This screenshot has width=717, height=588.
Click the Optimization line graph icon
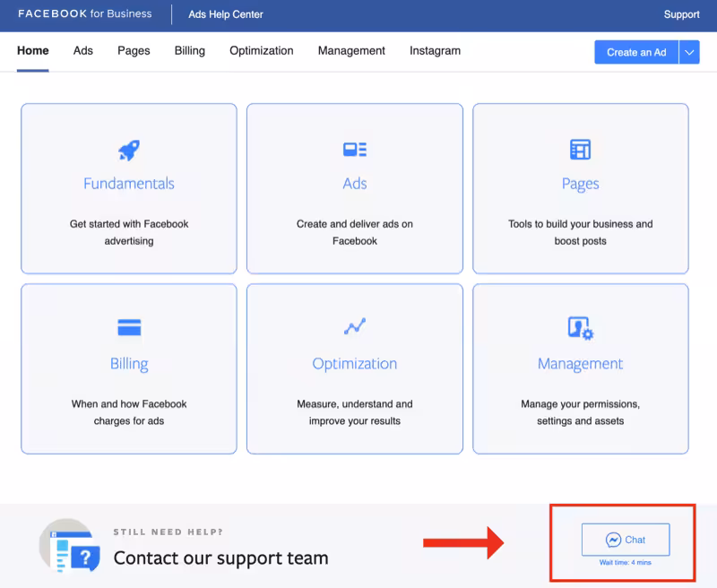(355, 327)
